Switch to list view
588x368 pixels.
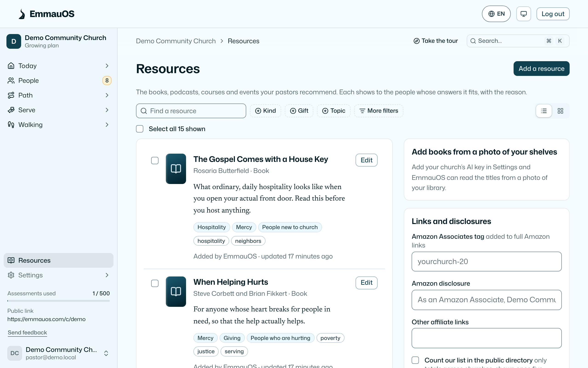coord(544,111)
